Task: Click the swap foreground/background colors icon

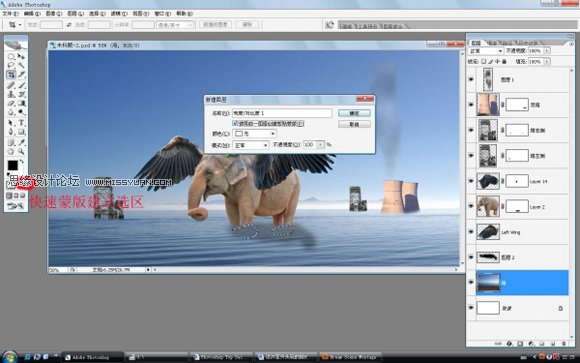Action: click(21, 161)
